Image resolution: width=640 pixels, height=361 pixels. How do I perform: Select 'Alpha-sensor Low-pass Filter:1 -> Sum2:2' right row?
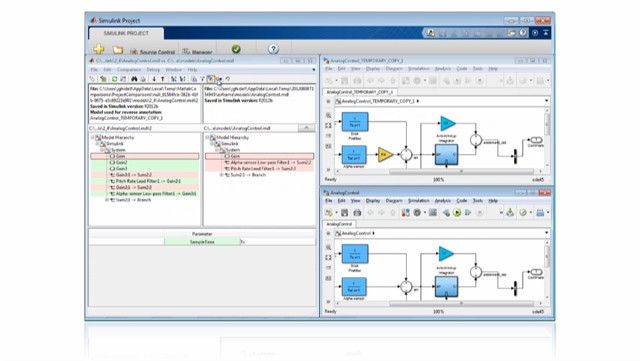260,162
